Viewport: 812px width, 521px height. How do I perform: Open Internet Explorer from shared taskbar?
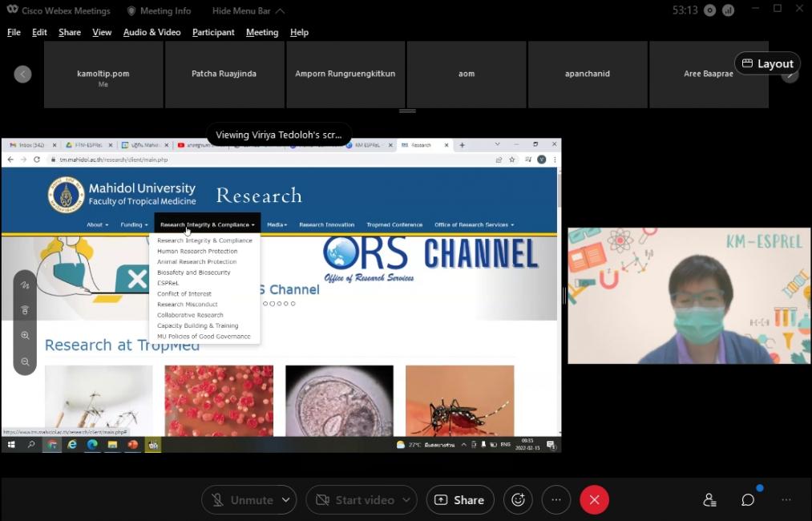pyautogui.click(x=72, y=444)
